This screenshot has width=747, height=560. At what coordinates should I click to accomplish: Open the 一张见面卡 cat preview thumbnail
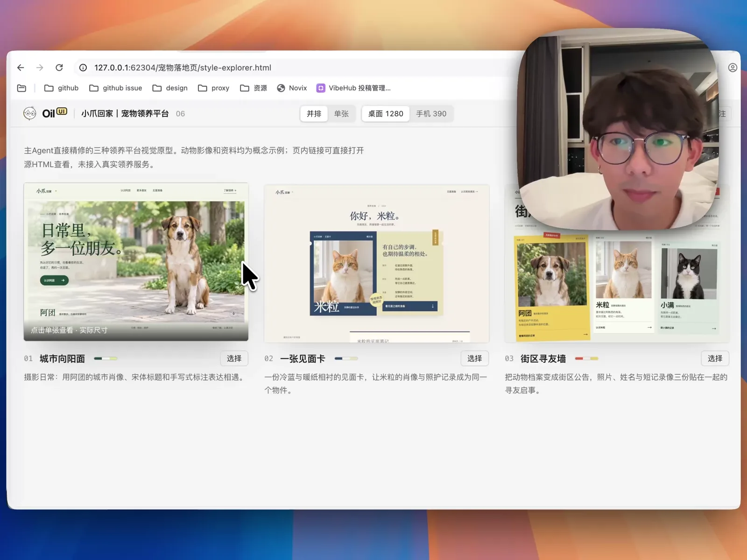[x=376, y=264]
